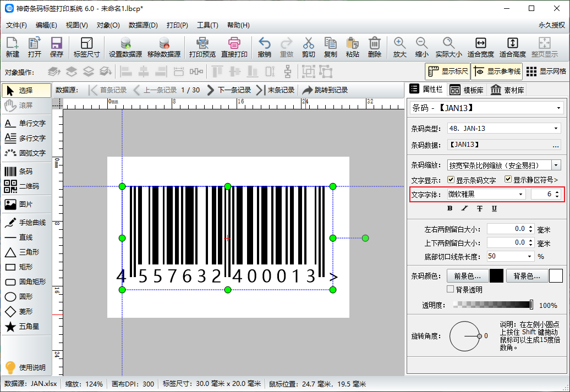570x392 pixels.
Task: Select the 菱形 diamond shape tool
Action: point(26,311)
